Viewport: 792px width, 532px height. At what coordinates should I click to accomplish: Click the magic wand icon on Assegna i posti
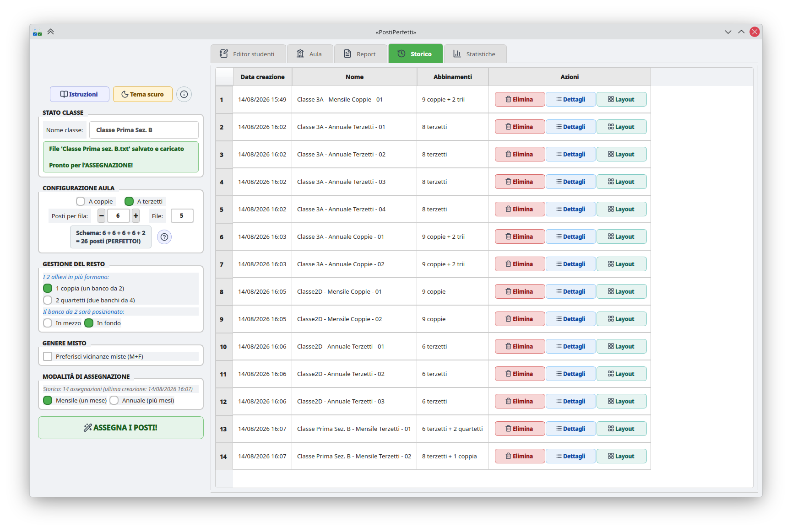tap(88, 428)
